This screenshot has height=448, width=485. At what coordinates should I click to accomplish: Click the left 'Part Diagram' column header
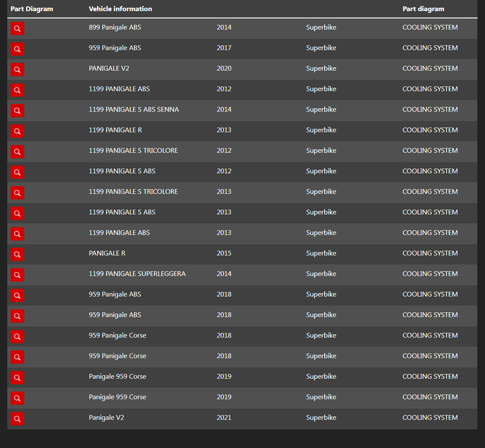(x=32, y=9)
